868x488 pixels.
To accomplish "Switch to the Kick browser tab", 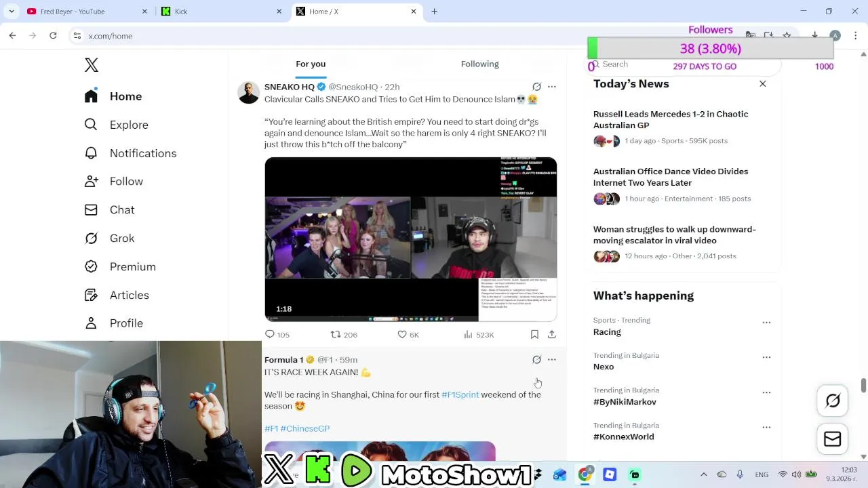I will [220, 11].
